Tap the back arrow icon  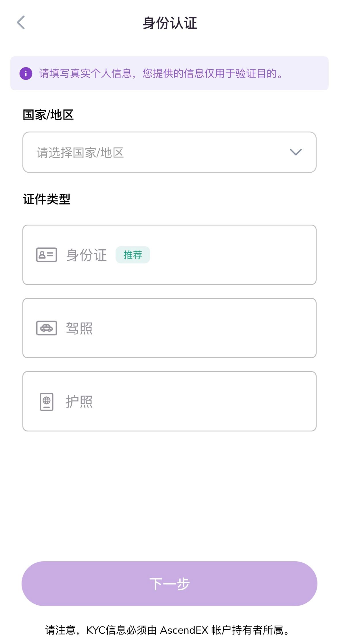pyautogui.click(x=21, y=22)
